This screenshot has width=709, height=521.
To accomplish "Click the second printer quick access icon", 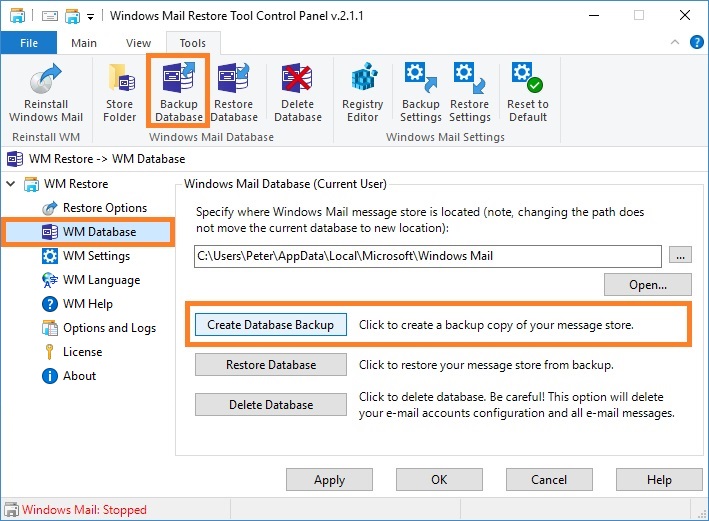I will (x=72, y=16).
